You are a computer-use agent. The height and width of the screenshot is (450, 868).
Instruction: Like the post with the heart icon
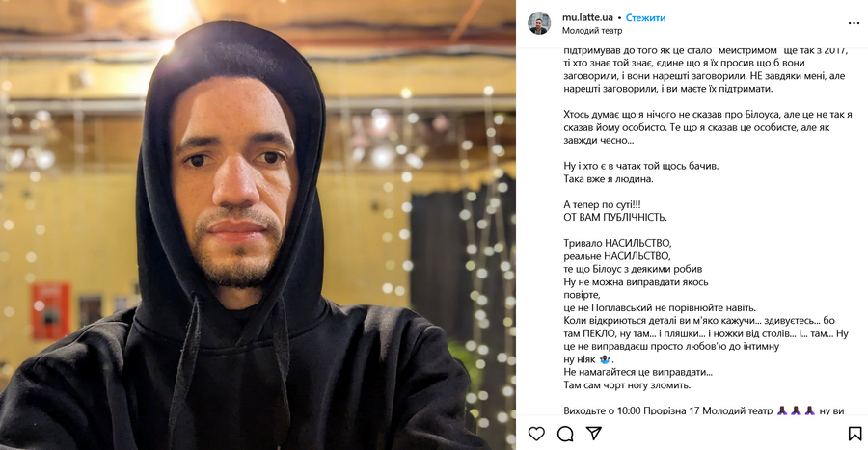tap(536, 434)
